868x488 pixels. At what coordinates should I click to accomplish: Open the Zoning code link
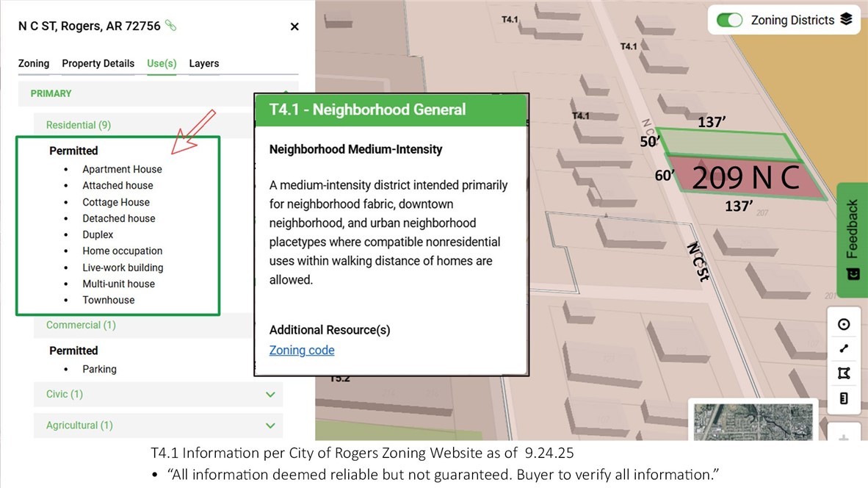pyautogui.click(x=302, y=351)
